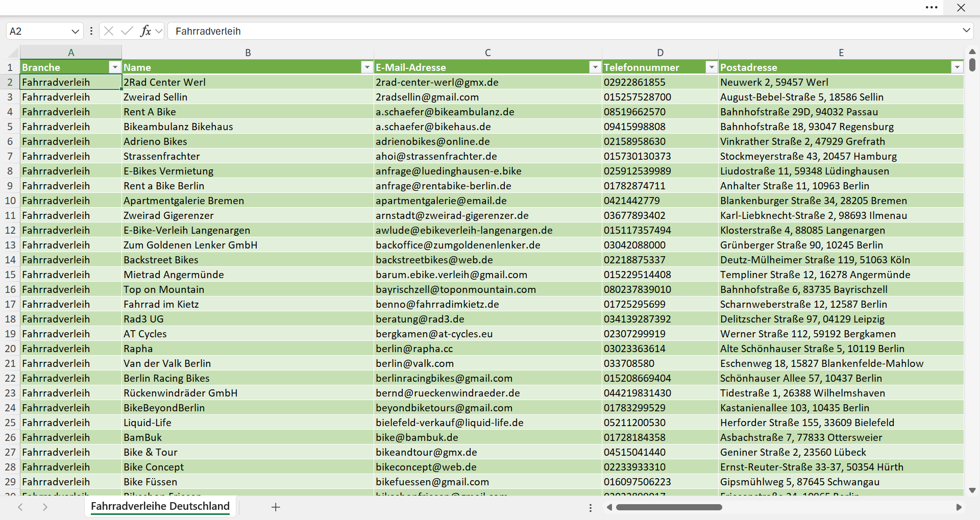Image resolution: width=980 pixels, height=520 pixels.
Task: Click the horizontal scrollbar thumb
Action: coord(669,507)
